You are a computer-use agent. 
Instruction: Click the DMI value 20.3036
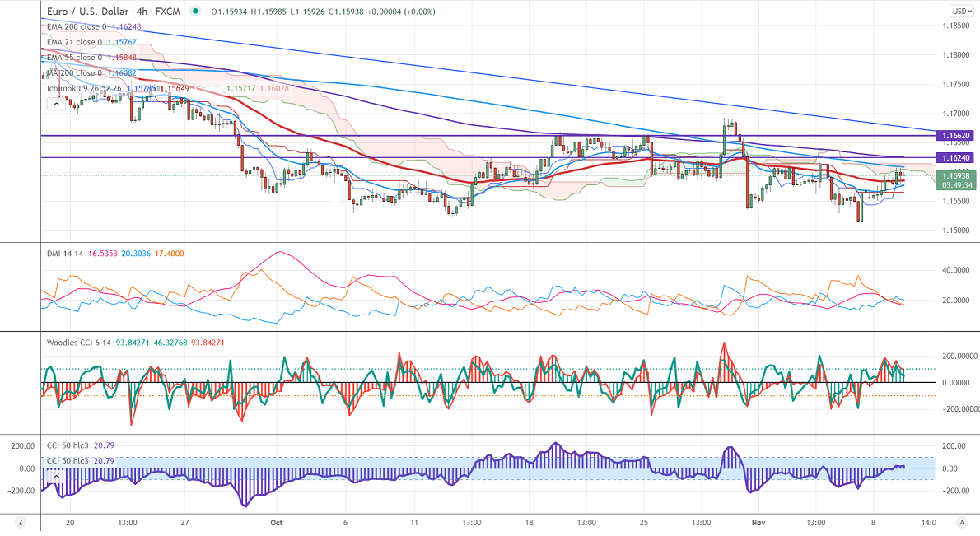click(x=136, y=254)
